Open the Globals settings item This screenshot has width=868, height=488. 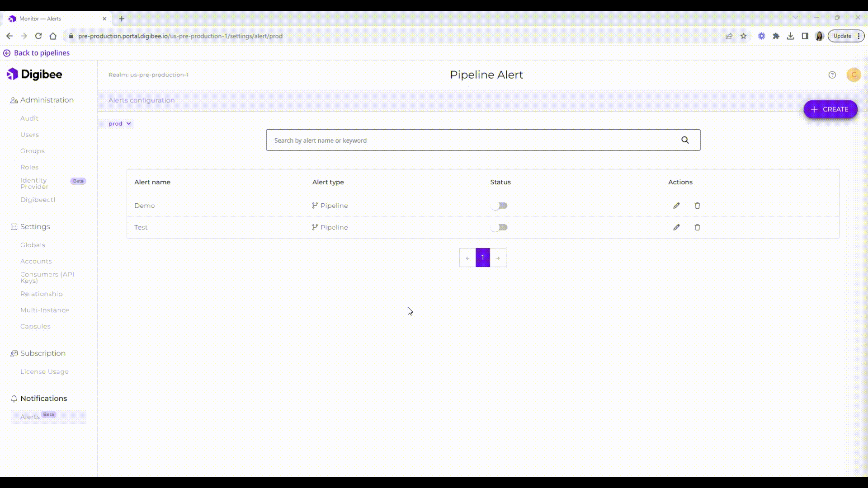33,245
